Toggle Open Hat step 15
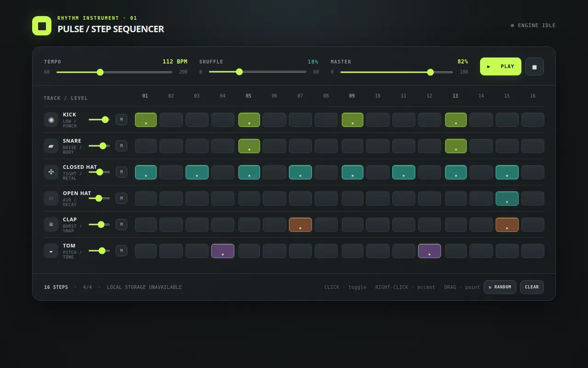Image resolution: width=588 pixels, height=368 pixels. pos(507,198)
